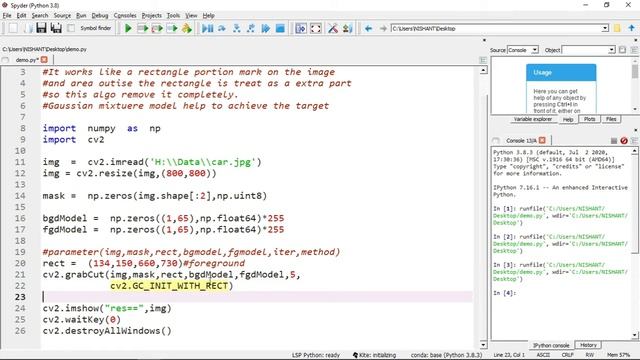Image resolution: width=640 pixels, height=360 pixels.
Task: Click conda: base (Python 3.8.3) in status bar
Action: (x=446, y=355)
